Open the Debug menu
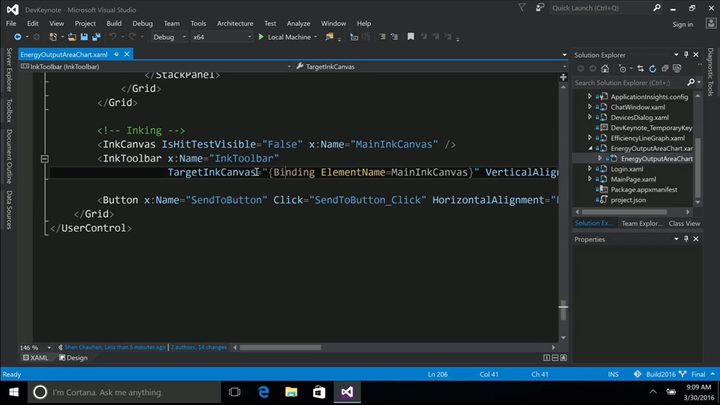The width and height of the screenshot is (720, 405). tap(142, 23)
